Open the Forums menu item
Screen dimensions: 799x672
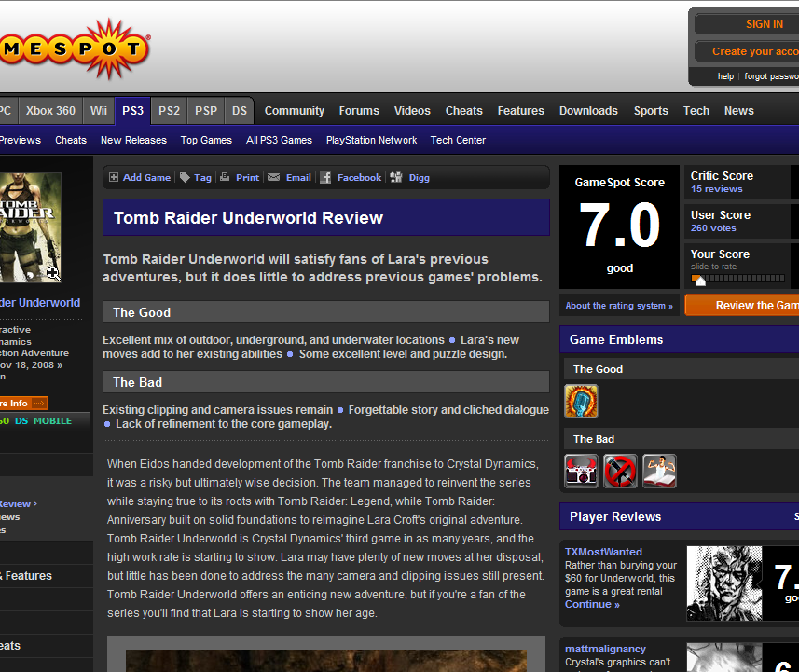tap(359, 111)
